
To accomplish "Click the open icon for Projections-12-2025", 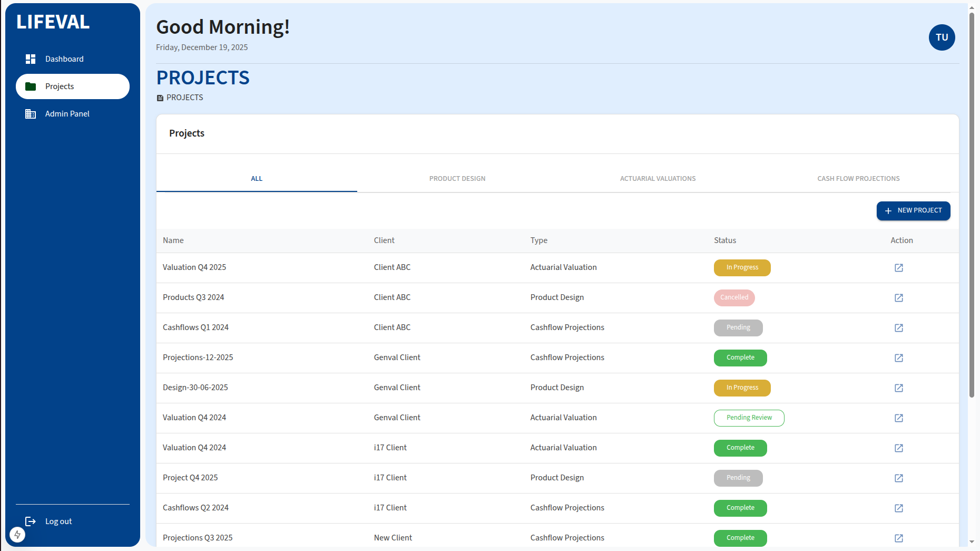I will 899,358.
